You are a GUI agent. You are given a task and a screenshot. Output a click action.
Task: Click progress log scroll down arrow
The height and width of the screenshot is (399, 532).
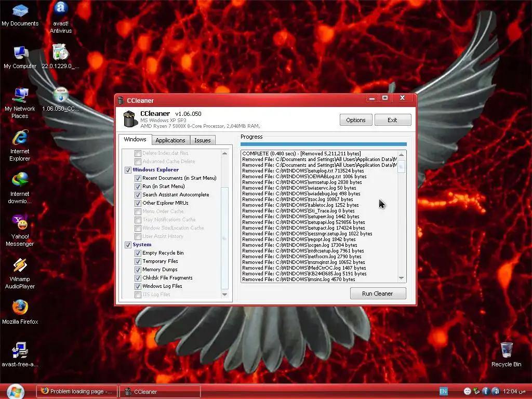(402, 278)
